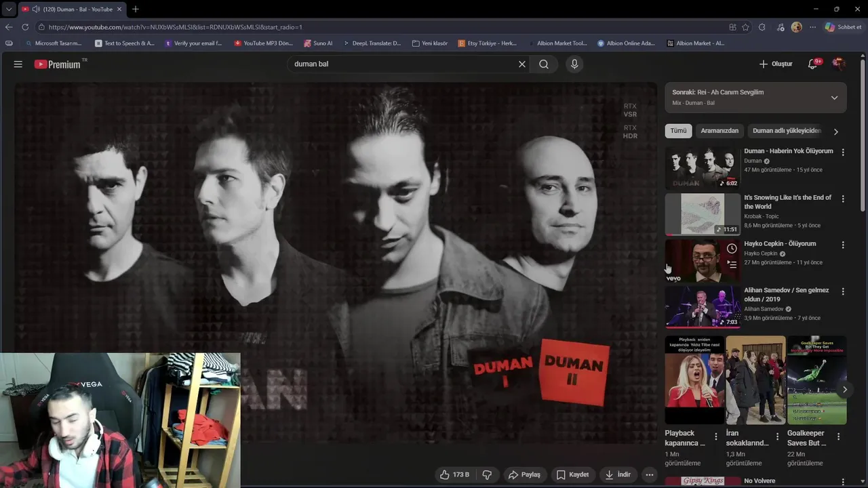868x488 pixels.
Task: Add this page to favorites star
Action: pyautogui.click(x=745, y=27)
